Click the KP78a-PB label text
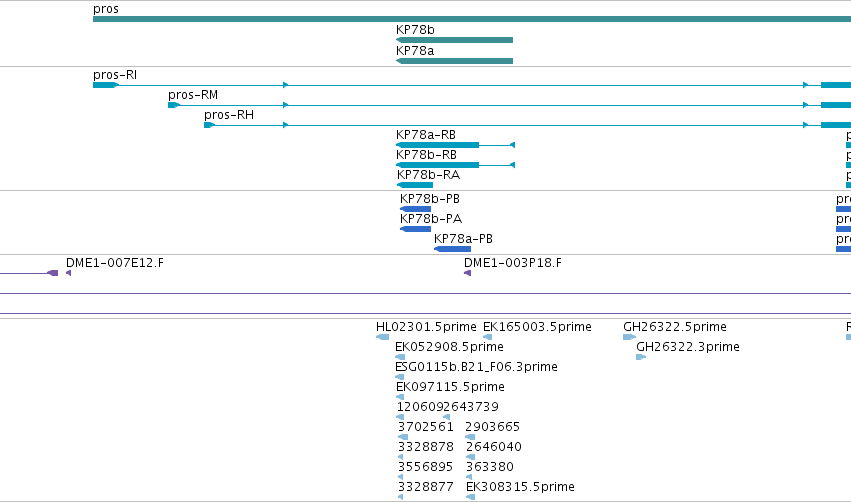This screenshot has width=851, height=502. (x=463, y=239)
